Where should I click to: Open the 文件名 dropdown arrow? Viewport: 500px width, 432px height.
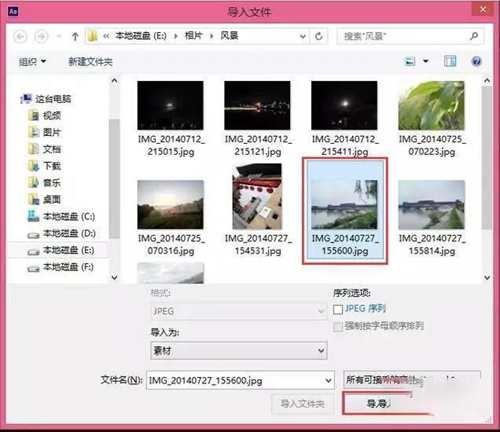click(328, 380)
